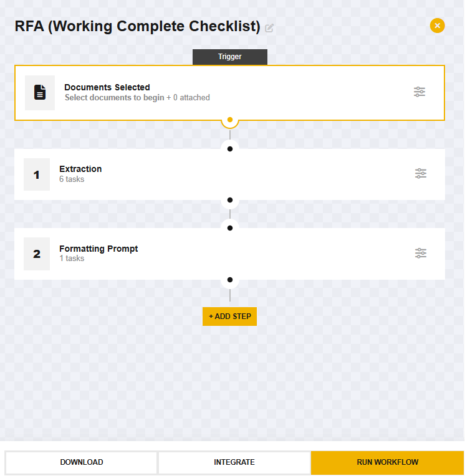Click the yellow connector dot below the trigger card
The height and width of the screenshot is (476, 465).
(230, 119)
